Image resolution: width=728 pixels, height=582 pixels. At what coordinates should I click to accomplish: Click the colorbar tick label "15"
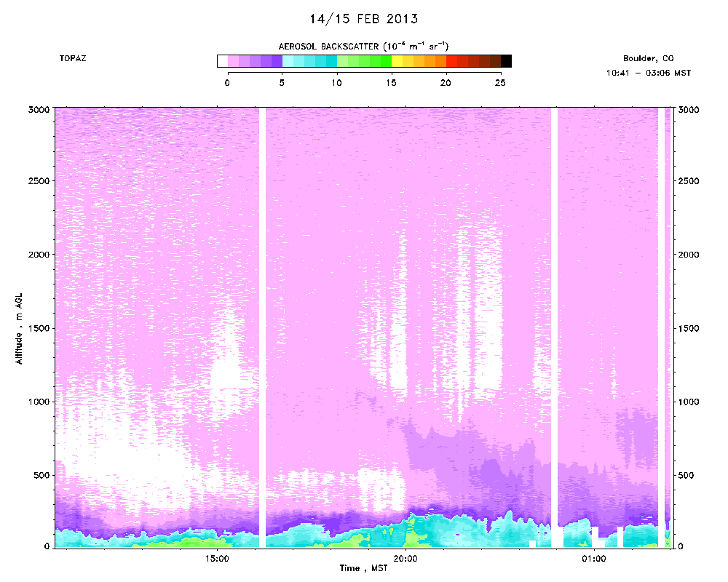(x=391, y=83)
